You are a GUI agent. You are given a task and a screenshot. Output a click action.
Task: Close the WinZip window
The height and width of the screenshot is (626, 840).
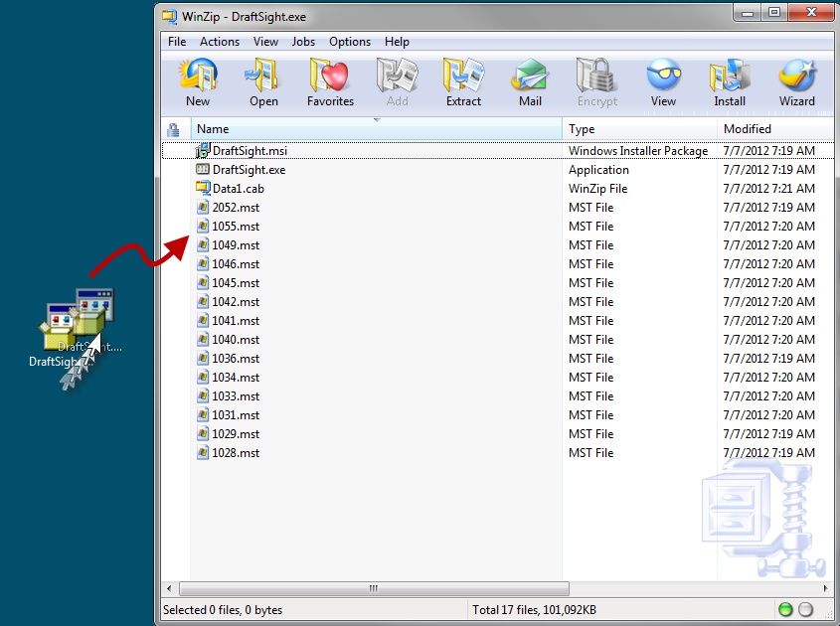coord(811,12)
